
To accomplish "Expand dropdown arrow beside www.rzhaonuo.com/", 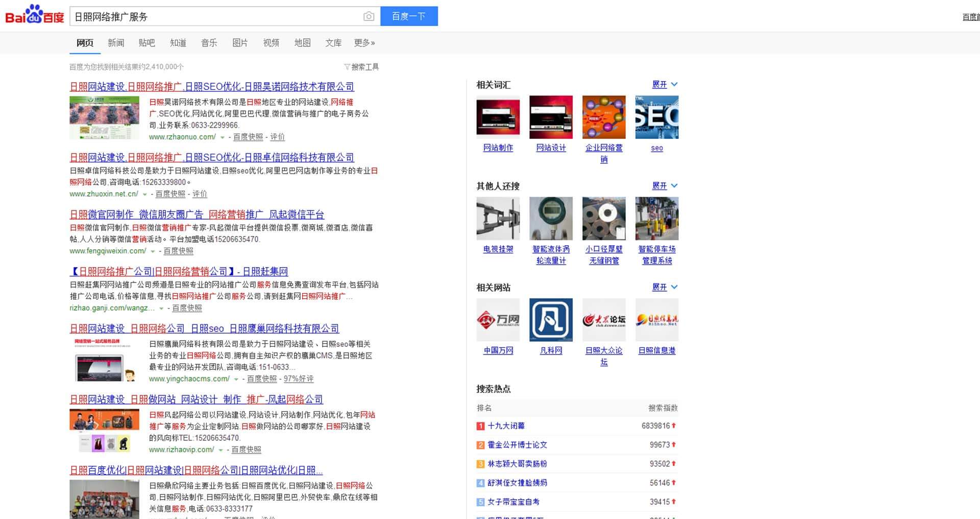I will pos(222,137).
